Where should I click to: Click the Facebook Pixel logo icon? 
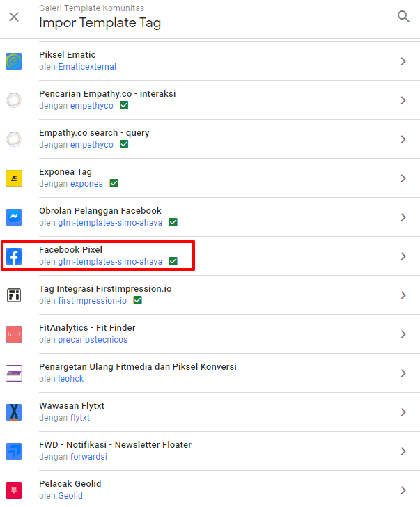[x=14, y=256]
